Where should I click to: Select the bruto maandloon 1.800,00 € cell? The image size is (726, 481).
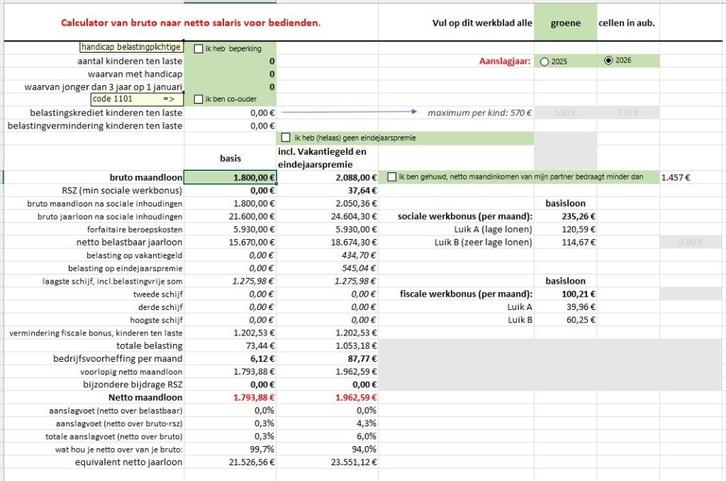point(230,177)
